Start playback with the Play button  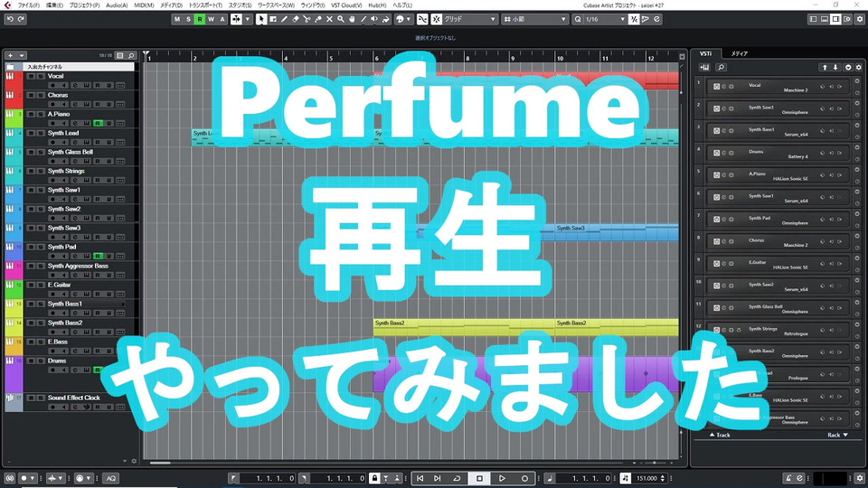tap(502, 478)
